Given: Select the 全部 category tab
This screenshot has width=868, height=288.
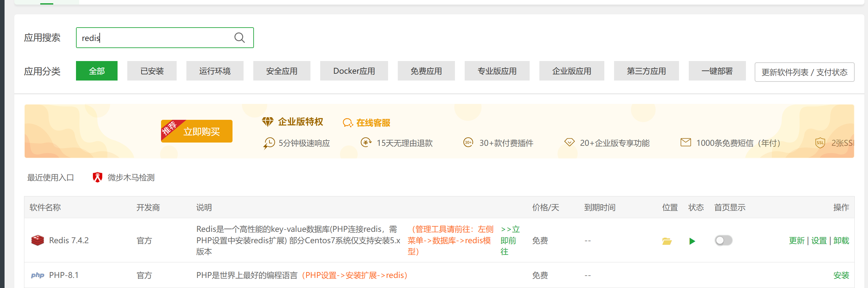Looking at the screenshot, I should click(97, 71).
